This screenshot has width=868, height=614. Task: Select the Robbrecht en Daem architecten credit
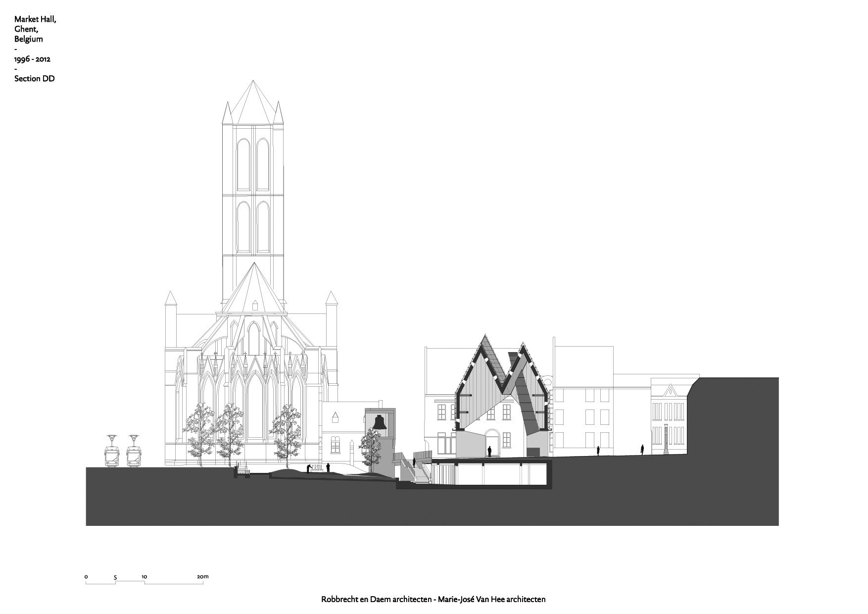[x=378, y=599]
